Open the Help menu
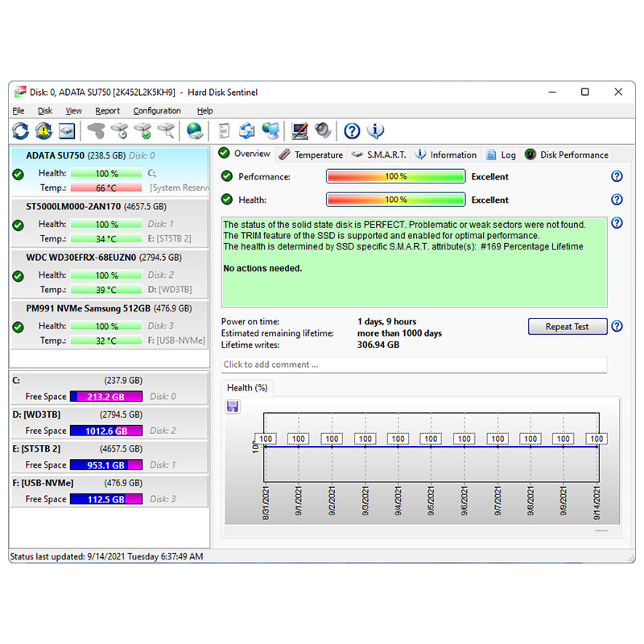 pos(204,111)
